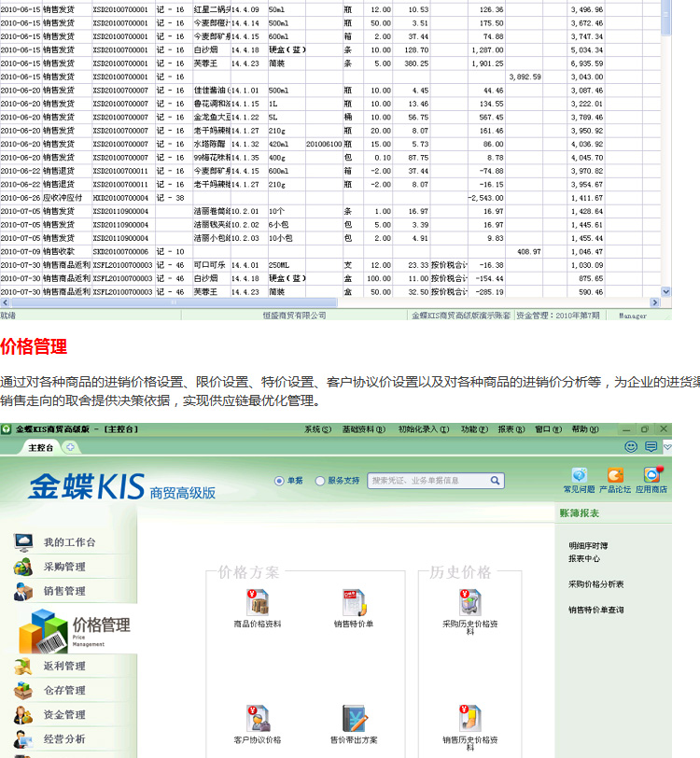The height and width of the screenshot is (758, 700).
Task: Click amount cell 3,892.59
Action: [x=525, y=77]
